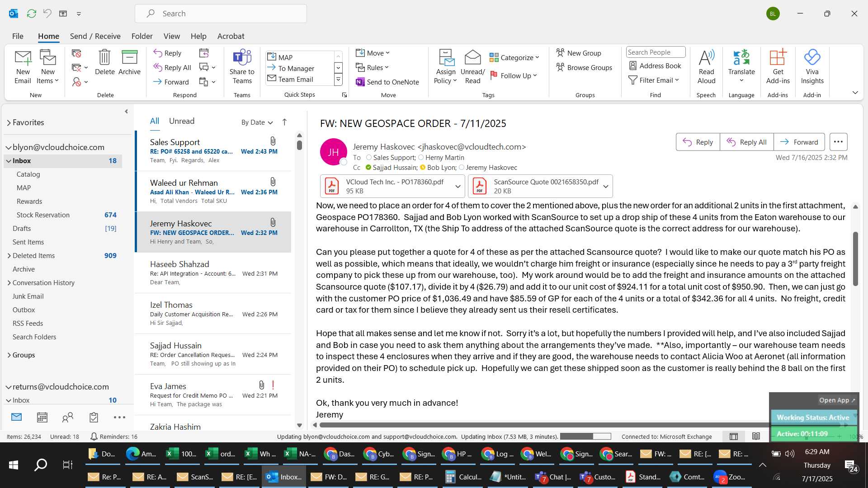This screenshot has width=868, height=488.
Task: Click the To Manager quick step
Action: [x=296, y=68]
